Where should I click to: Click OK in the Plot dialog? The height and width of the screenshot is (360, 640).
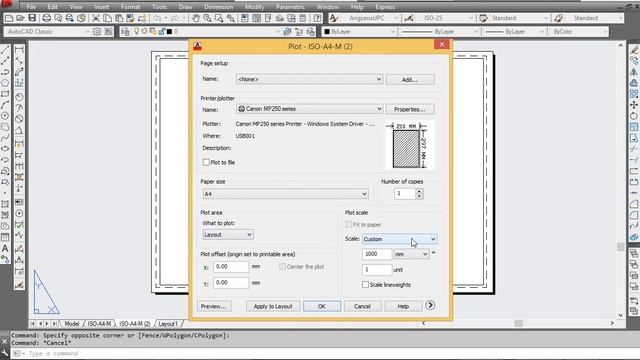[x=322, y=306]
